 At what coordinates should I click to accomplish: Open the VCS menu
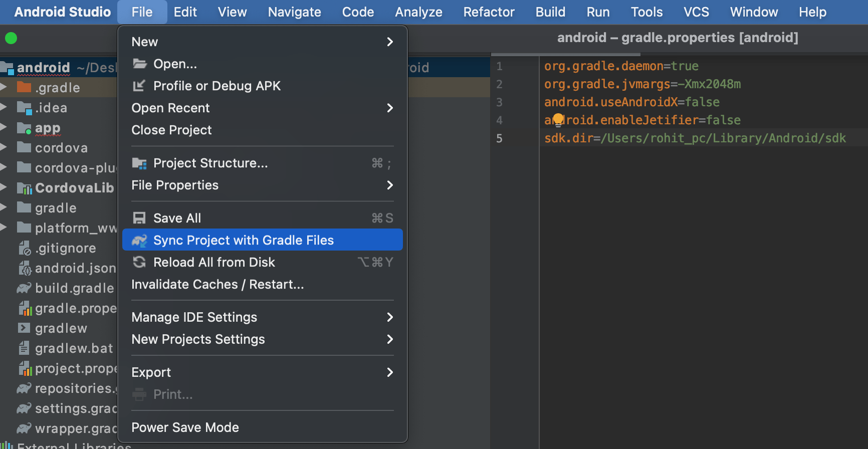(696, 12)
